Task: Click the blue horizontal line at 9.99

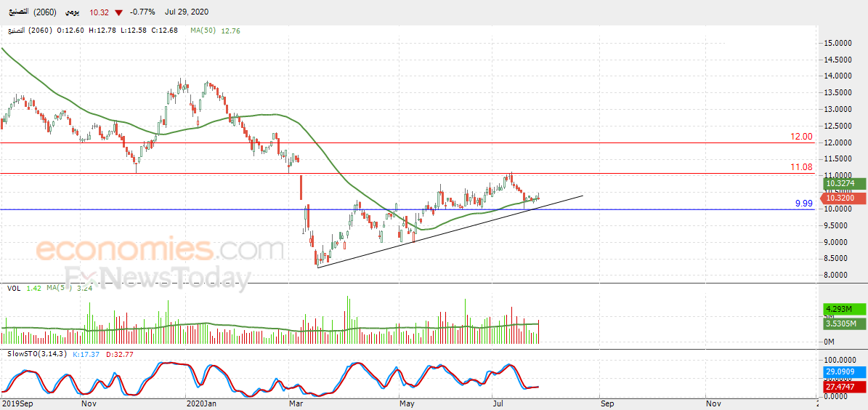Action: pyautogui.click(x=407, y=209)
